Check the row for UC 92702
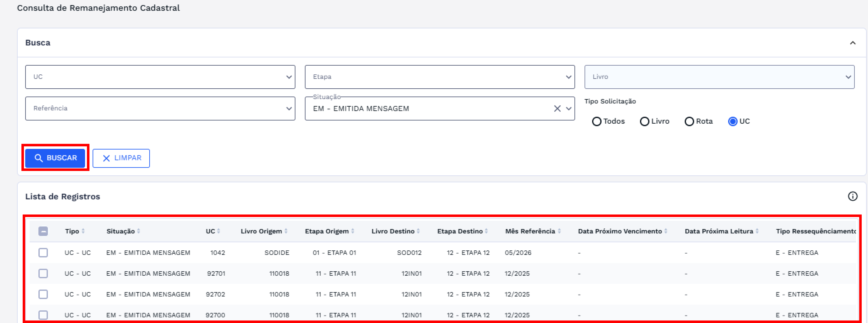This screenshot has height=323, width=868. pos(43,294)
